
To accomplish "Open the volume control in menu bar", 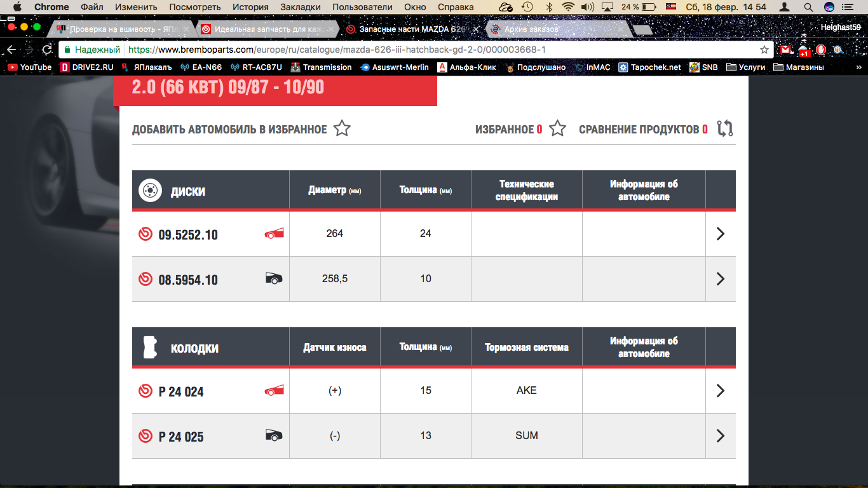I will pyautogui.click(x=588, y=7).
